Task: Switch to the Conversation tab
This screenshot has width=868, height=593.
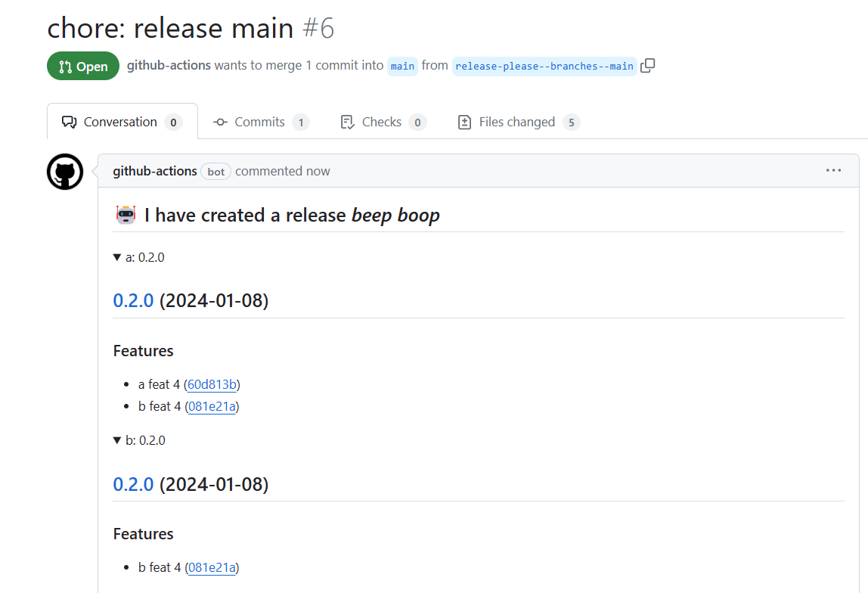Action: [122, 122]
